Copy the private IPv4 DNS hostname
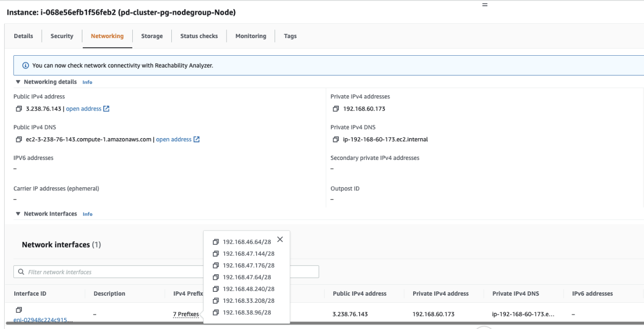Image resolution: width=644 pixels, height=329 pixels. 336,140
